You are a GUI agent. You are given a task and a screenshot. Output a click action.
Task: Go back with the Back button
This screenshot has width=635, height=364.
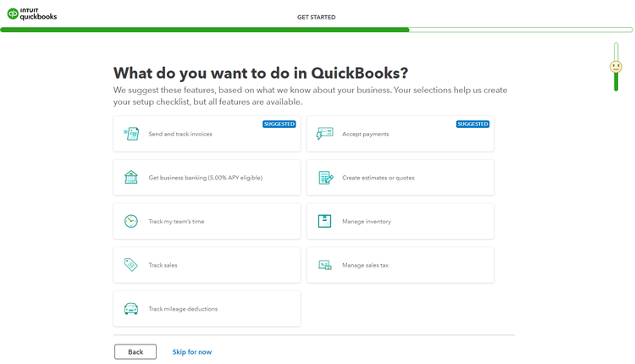tap(135, 352)
